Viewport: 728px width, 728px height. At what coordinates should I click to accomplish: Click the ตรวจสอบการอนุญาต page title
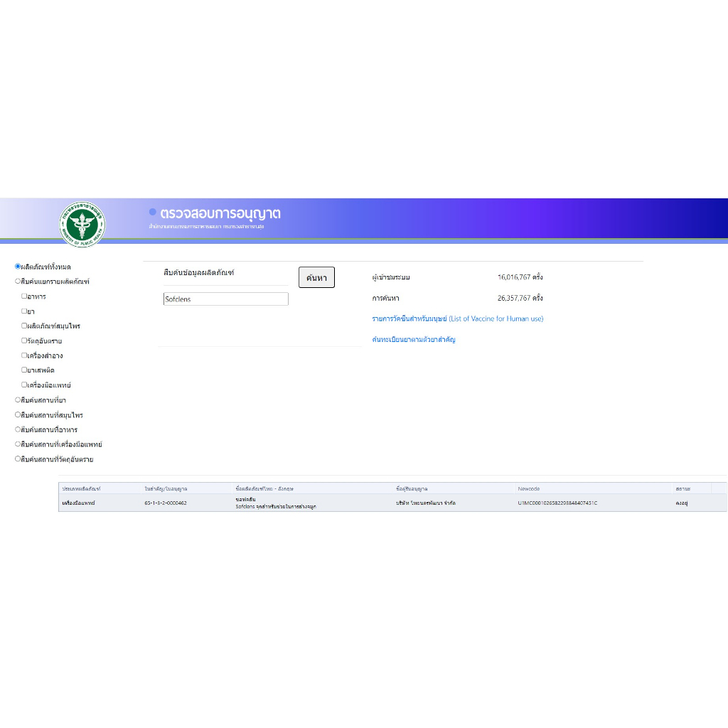tap(220, 213)
